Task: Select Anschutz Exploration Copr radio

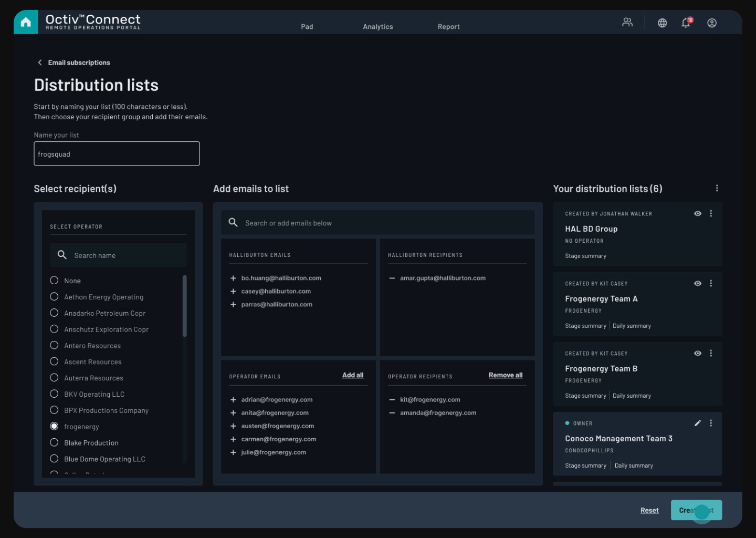Action: point(54,329)
